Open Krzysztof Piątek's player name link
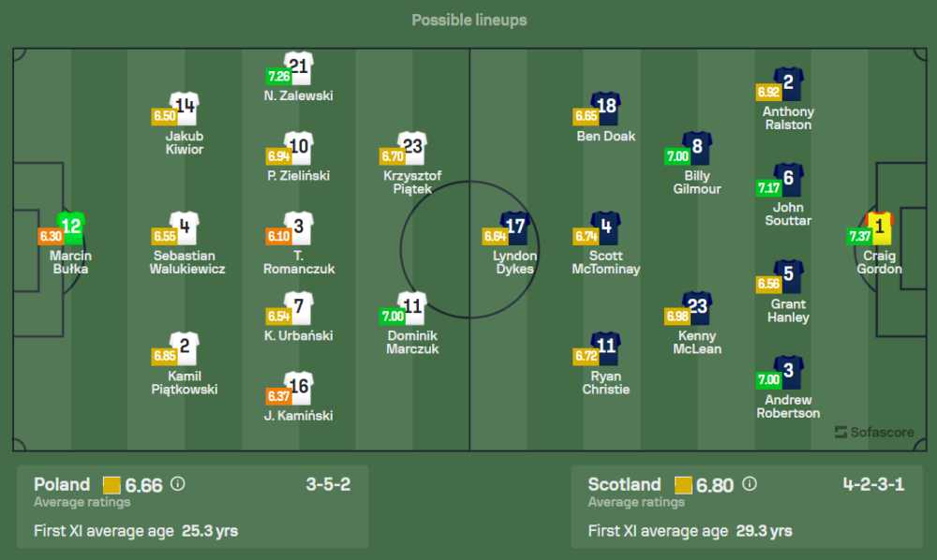The height and width of the screenshot is (560, 937). (x=412, y=183)
